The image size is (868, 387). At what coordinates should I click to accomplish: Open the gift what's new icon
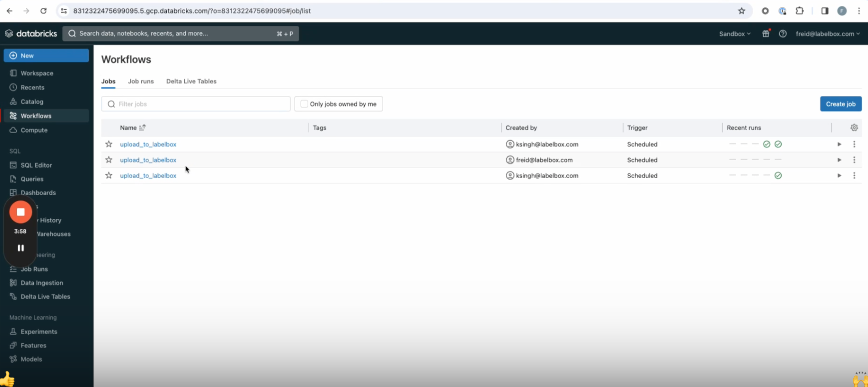[766, 33]
